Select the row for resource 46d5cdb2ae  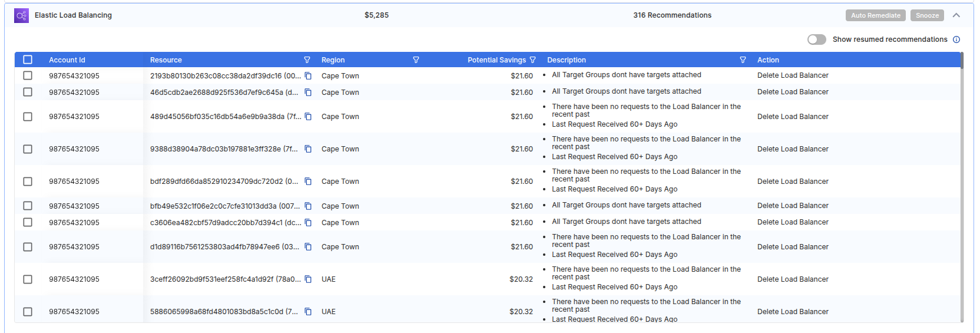pos(28,92)
